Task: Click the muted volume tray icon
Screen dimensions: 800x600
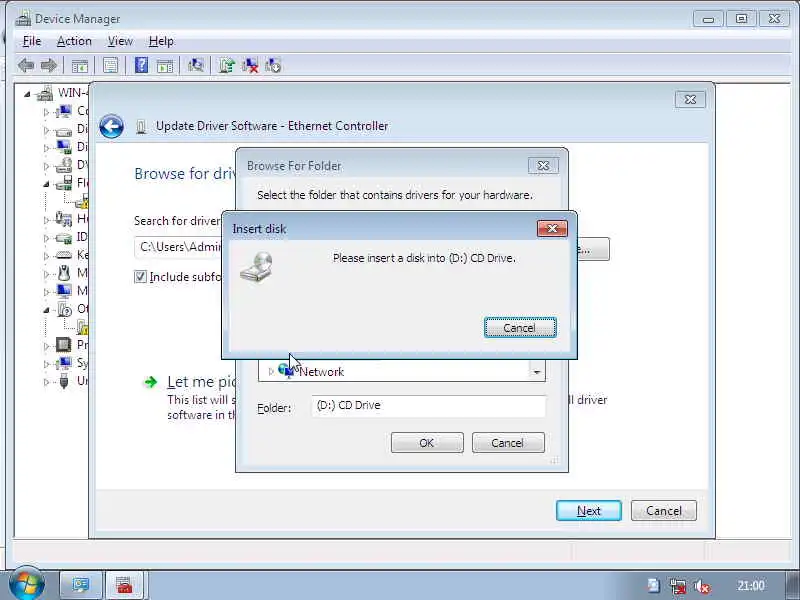Action: [703, 586]
